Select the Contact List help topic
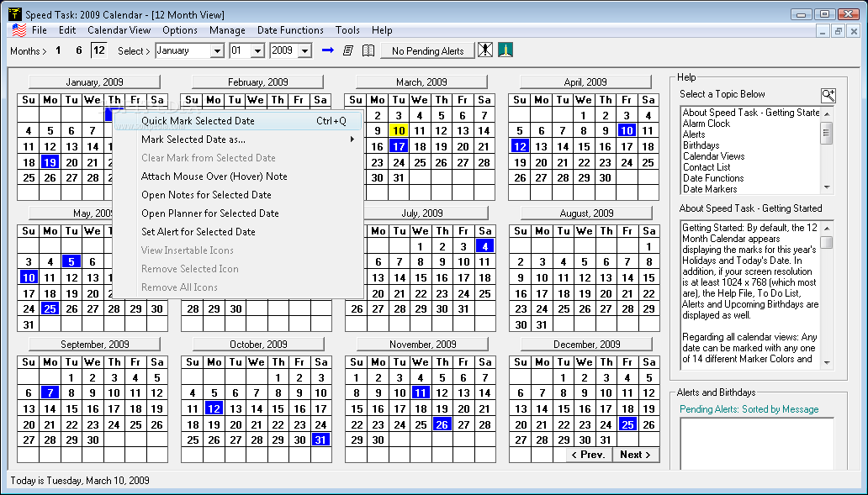 [707, 167]
